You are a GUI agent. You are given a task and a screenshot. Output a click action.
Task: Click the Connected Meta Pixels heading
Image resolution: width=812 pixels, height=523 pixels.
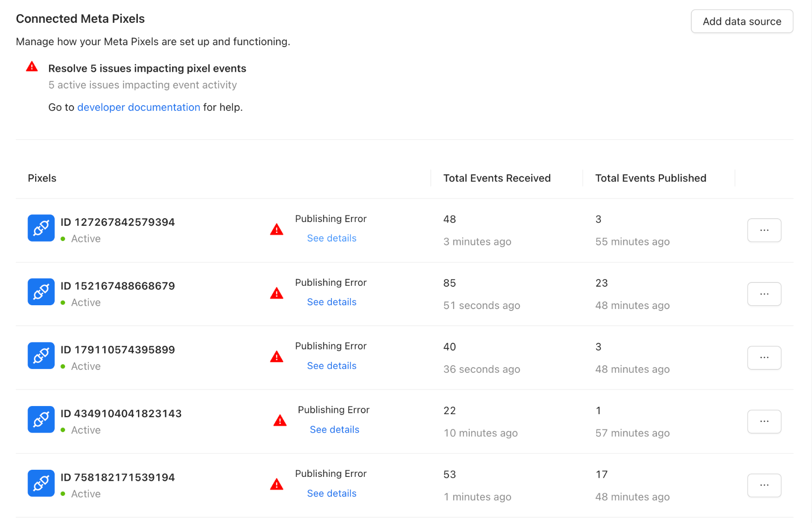pos(80,19)
